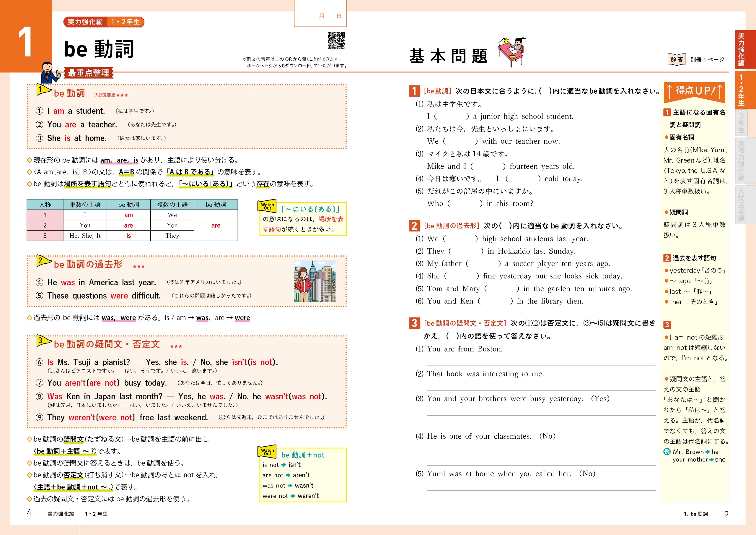The width and height of the screenshot is (756, 535).
Task: Click the orange exercise number 3 badge
Action: coord(414,323)
